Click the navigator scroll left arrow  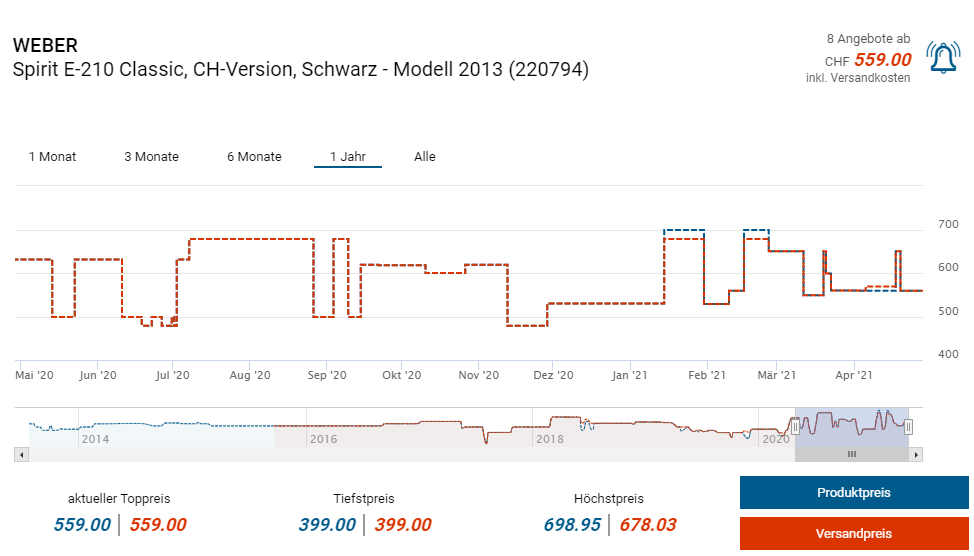click(x=21, y=454)
